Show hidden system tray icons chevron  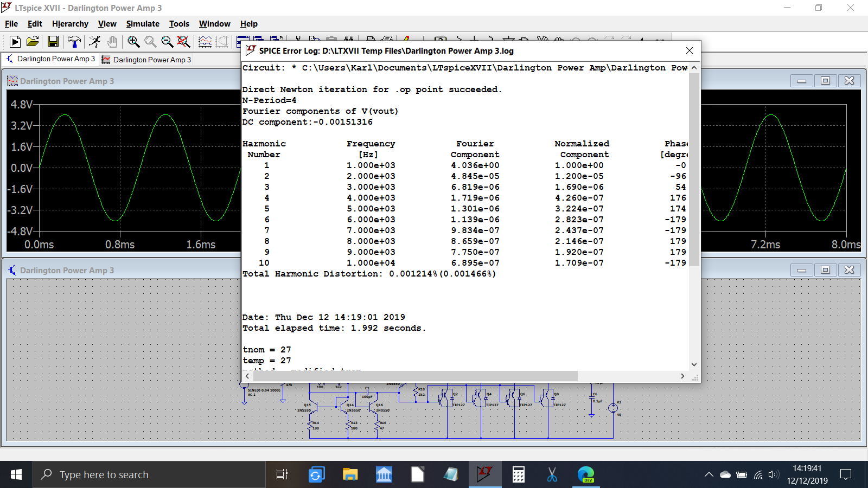[x=709, y=474]
